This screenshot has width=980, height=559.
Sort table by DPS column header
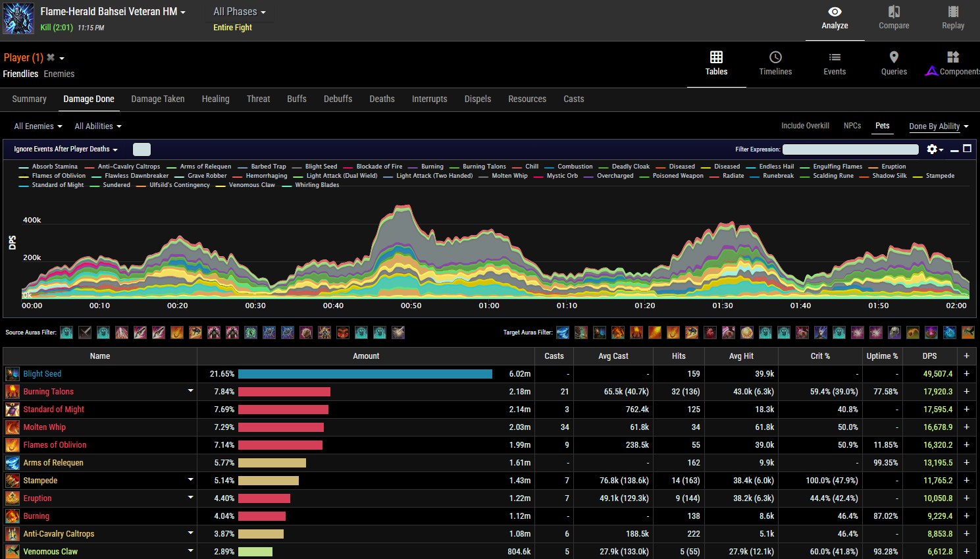[x=929, y=356]
